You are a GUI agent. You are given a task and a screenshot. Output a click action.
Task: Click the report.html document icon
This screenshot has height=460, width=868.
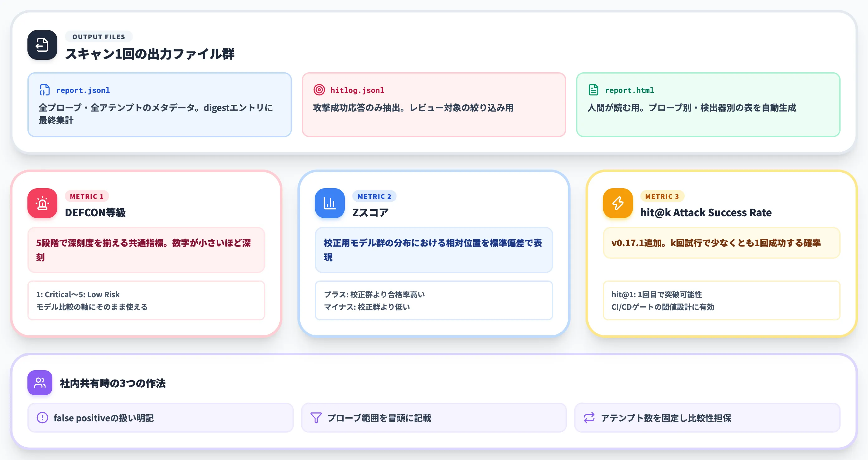593,90
